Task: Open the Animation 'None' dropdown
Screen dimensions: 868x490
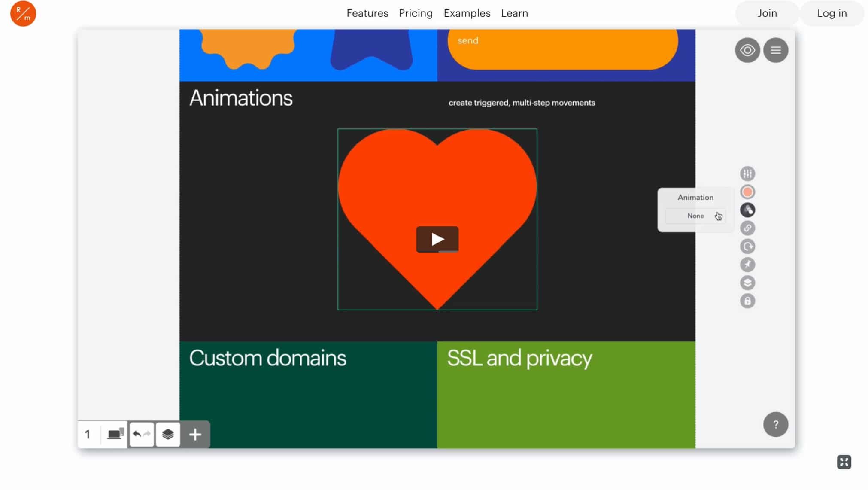Action: pos(695,216)
